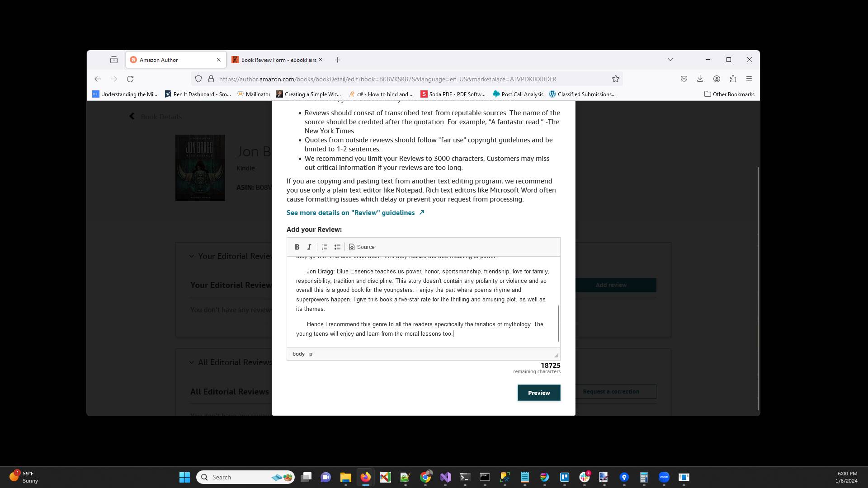Open the browser Downloads icon
Screen dimensions: 868x488
coord(700,79)
